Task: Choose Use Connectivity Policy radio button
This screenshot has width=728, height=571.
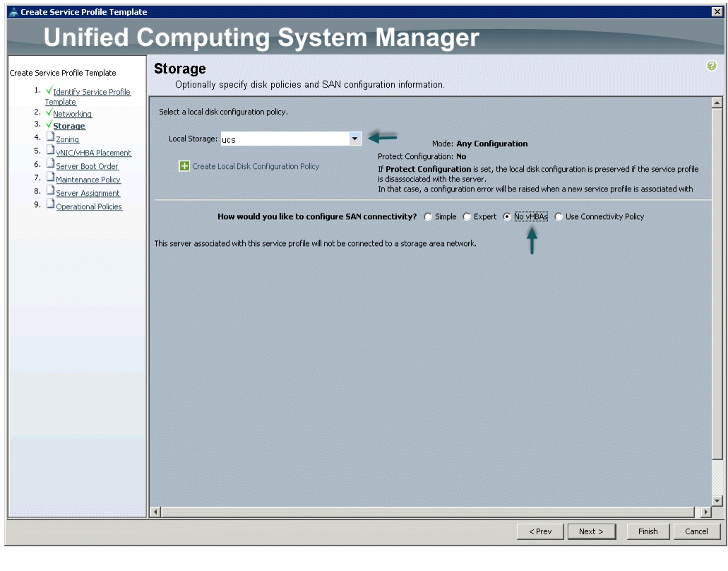Action: point(559,216)
